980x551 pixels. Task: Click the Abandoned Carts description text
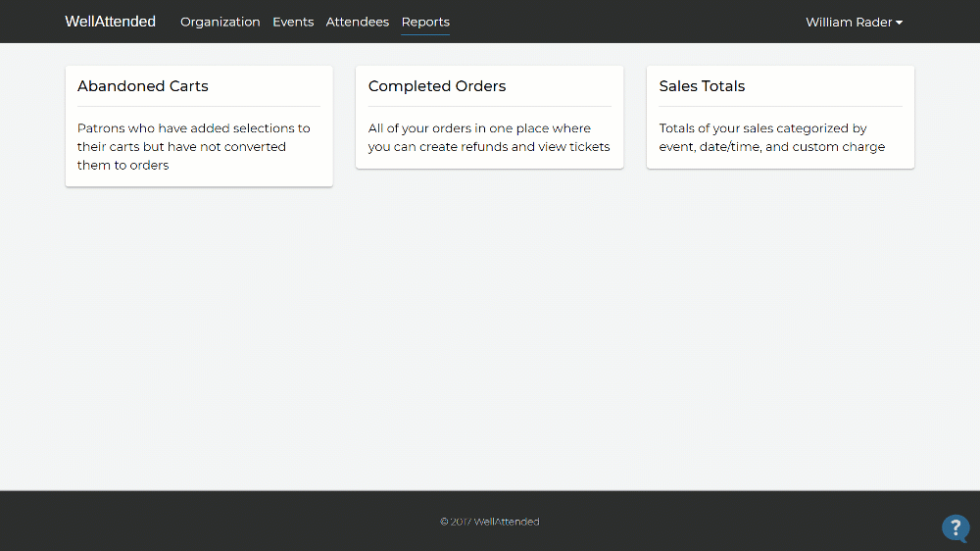click(194, 146)
